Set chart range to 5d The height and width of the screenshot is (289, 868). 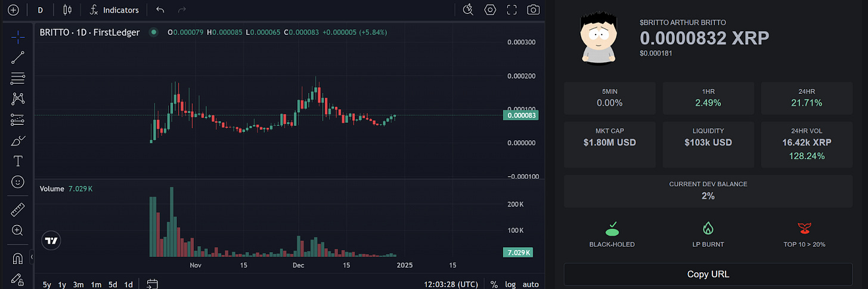point(113,285)
